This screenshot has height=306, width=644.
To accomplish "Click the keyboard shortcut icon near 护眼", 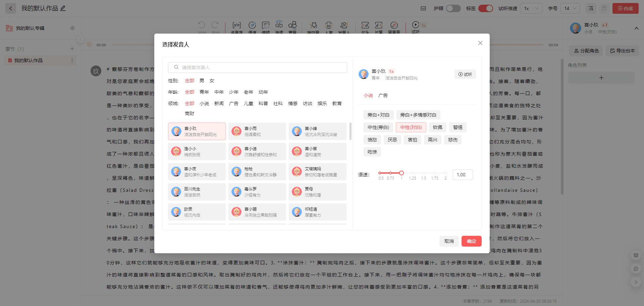I will click(x=423, y=8).
